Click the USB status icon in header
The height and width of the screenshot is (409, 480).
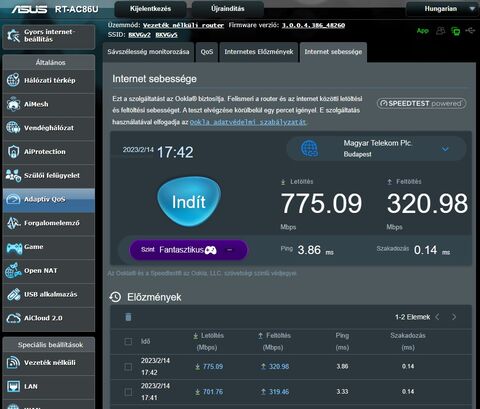click(x=470, y=31)
